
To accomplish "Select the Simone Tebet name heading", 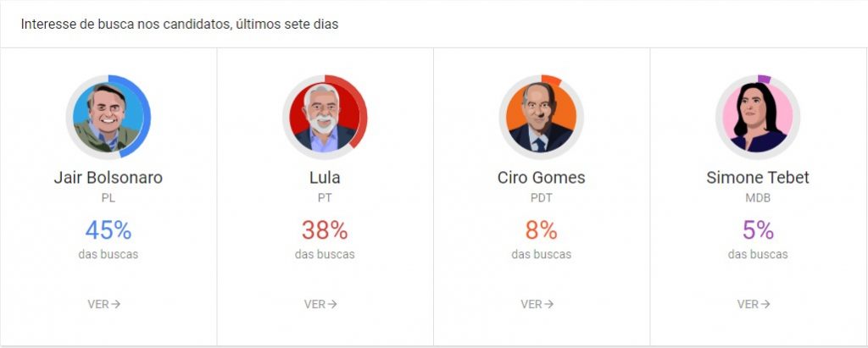I will point(758,178).
